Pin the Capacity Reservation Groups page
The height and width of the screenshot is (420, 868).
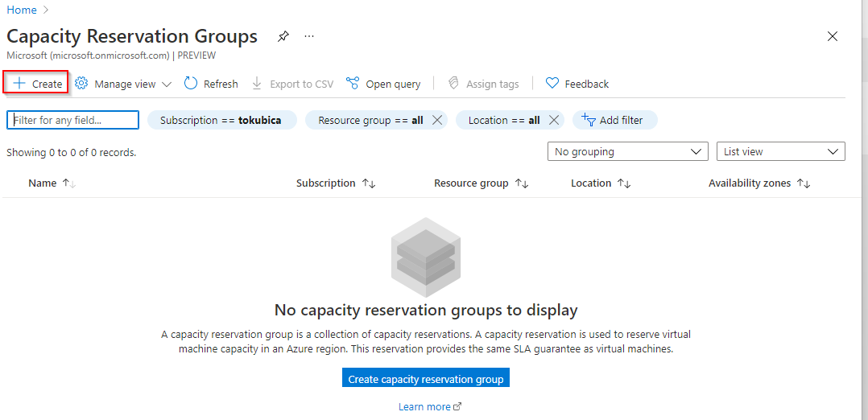pyautogui.click(x=283, y=37)
